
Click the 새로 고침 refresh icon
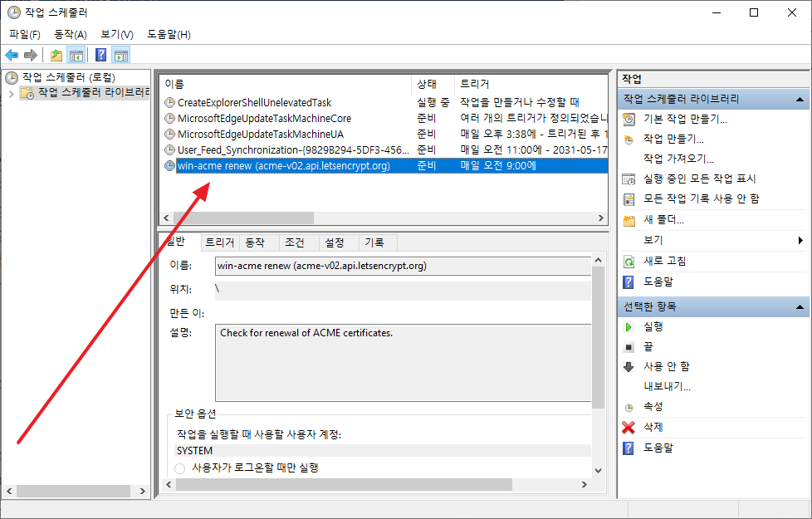tap(629, 262)
